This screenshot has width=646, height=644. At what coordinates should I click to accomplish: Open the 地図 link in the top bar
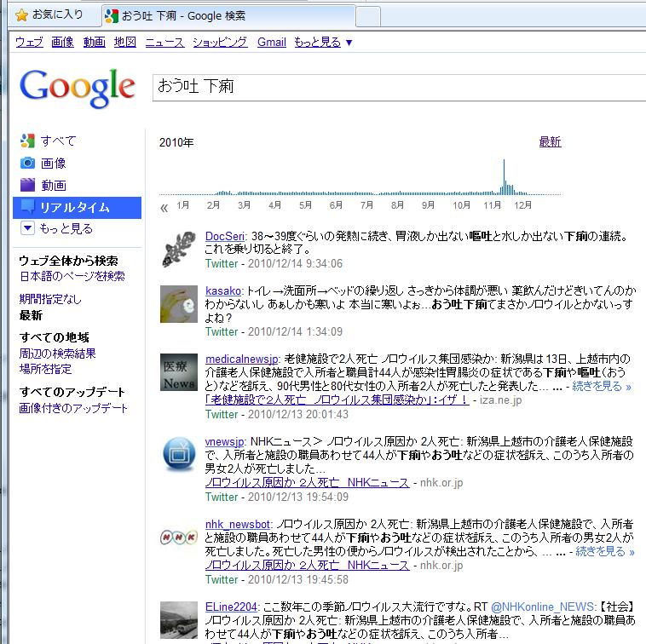point(125,42)
